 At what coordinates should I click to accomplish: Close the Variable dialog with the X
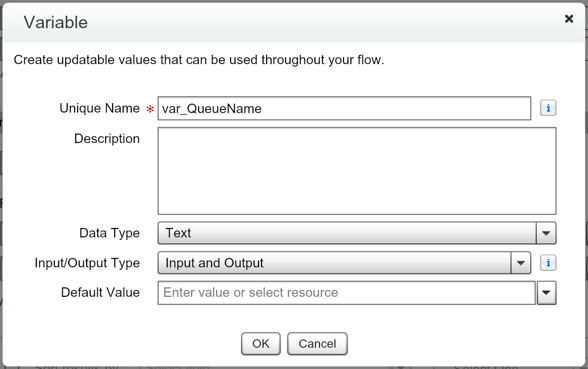pos(569,18)
